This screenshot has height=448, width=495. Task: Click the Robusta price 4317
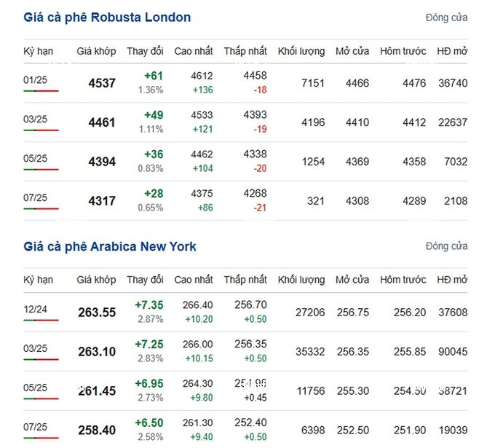pyautogui.click(x=102, y=201)
